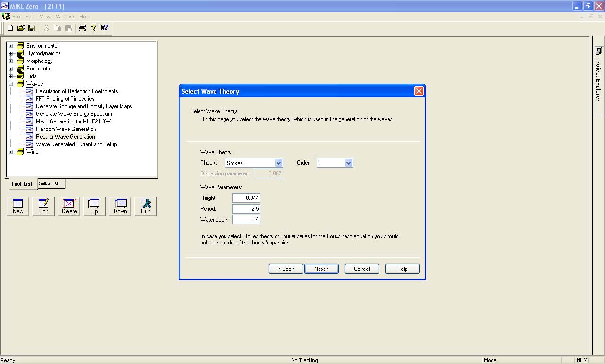
Task: Collapse the Waves tree node
Action: click(11, 84)
